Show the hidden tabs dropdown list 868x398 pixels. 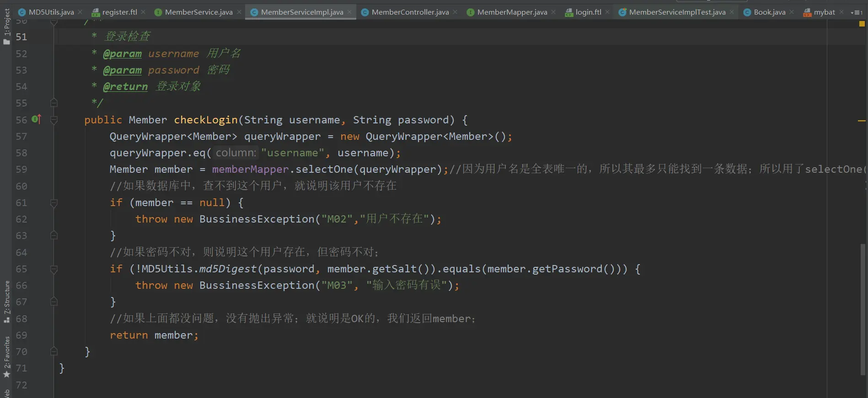coord(857,12)
